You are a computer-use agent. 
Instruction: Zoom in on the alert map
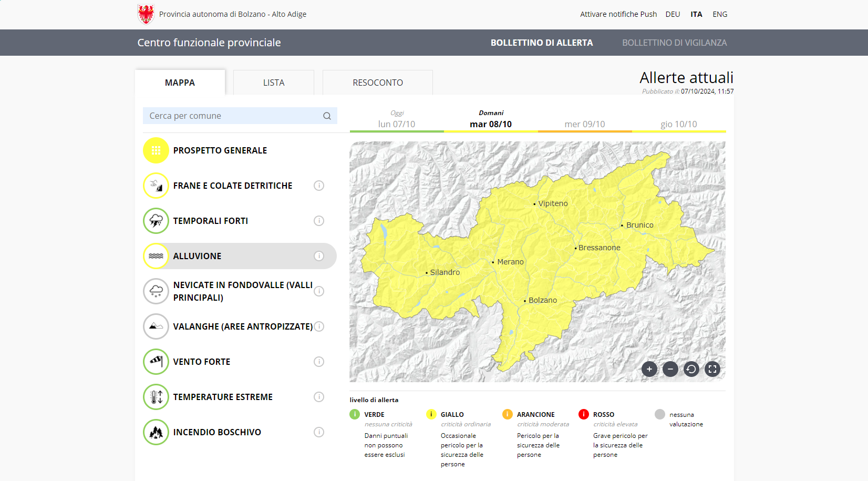tap(649, 369)
